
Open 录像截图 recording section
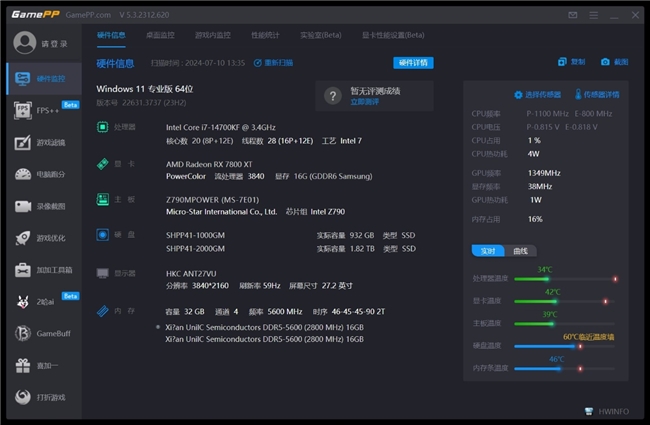click(44, 206)
